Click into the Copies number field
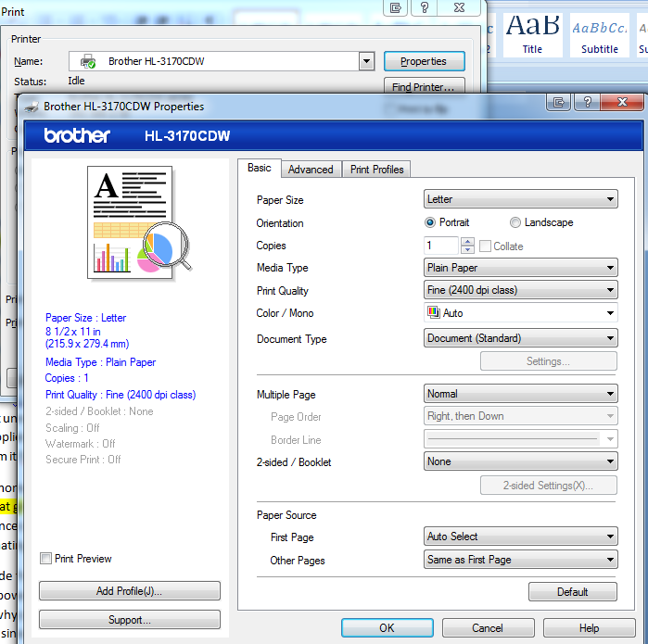This screenshot has width=648, height=644. (x=441, y=246)
